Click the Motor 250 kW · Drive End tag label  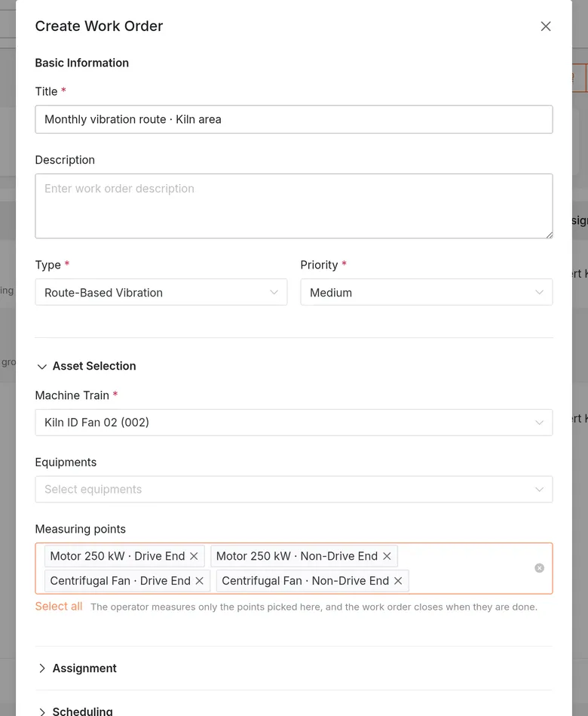click(x=118, y=556)
